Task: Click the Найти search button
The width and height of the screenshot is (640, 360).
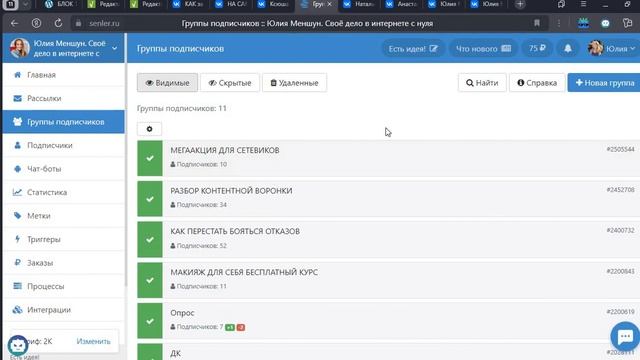Action: click(482, 83)
